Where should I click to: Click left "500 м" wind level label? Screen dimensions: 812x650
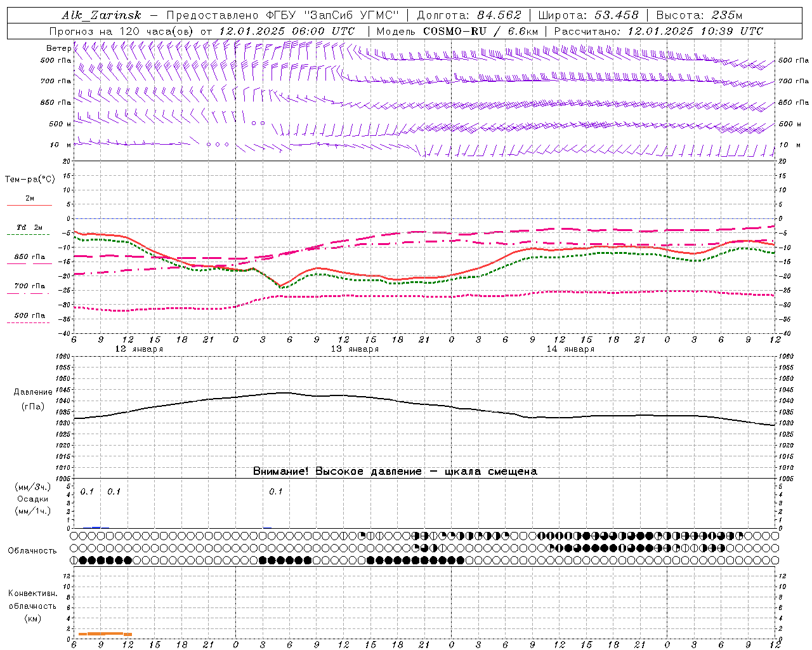click(x=60, y=124)
